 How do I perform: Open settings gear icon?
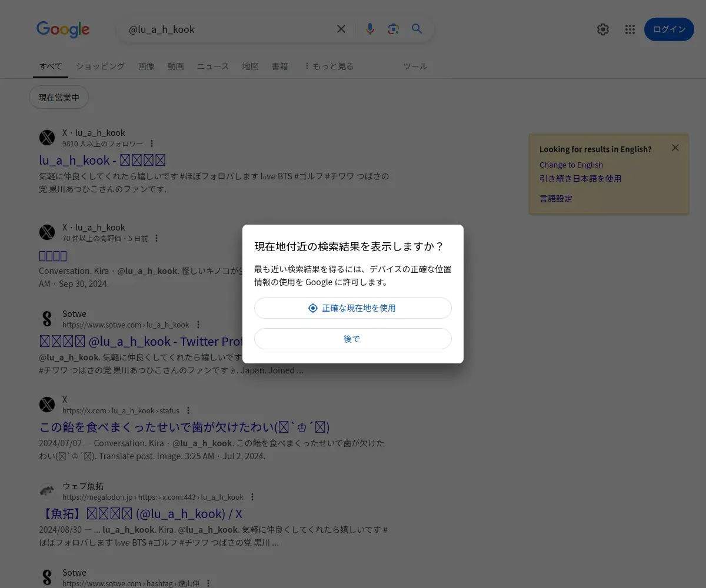(x=603, y=29)
